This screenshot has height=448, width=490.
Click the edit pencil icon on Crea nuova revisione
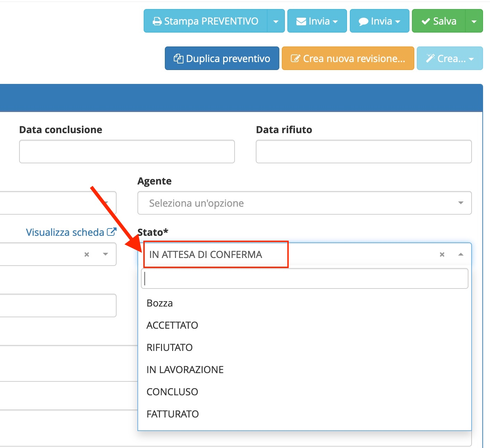click(295, 58)
